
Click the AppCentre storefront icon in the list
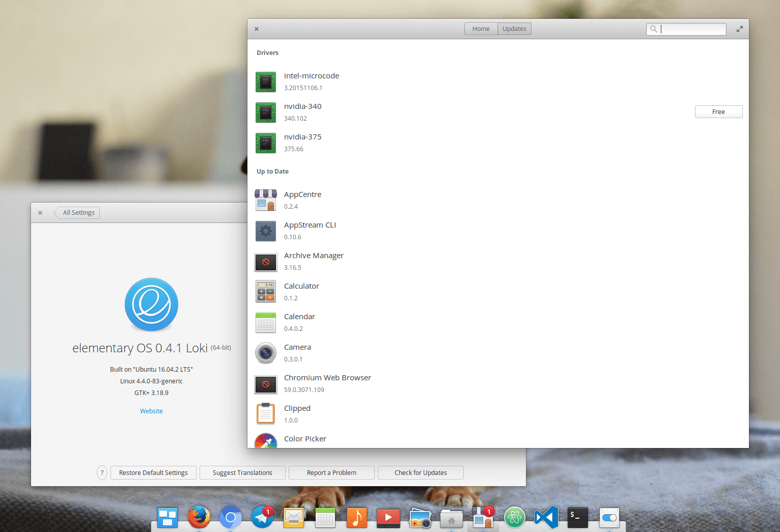click(266, 201)
